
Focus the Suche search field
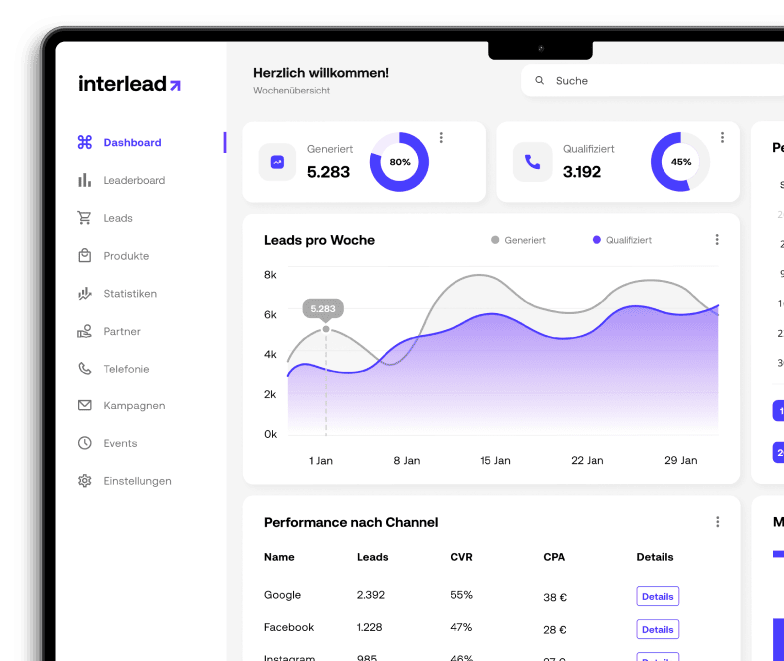652,80
